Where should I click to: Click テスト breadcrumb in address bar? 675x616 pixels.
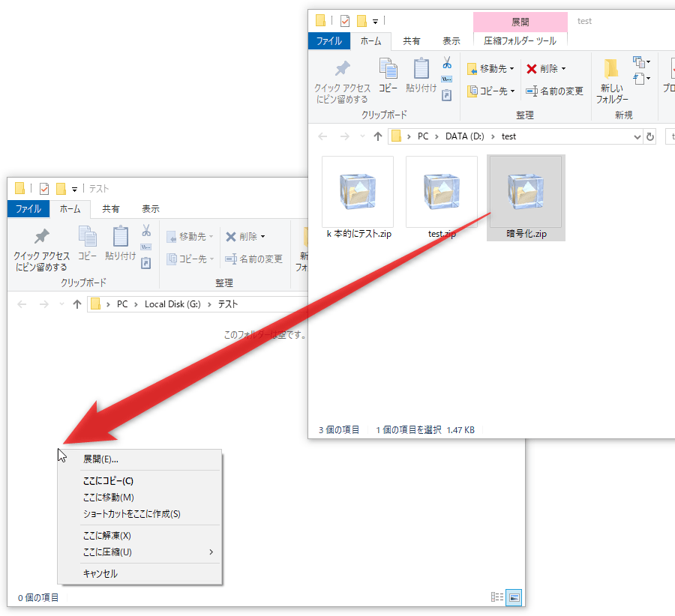click(228, 304)
